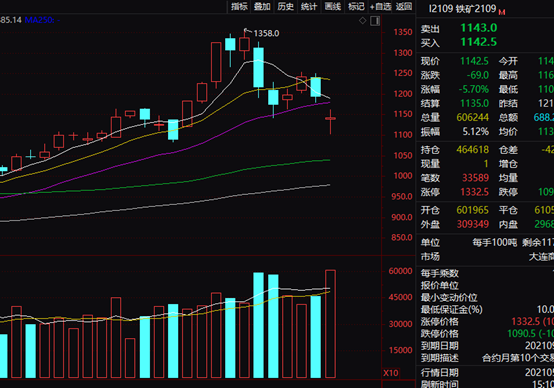Open the 指标 indicators menu
The height and width of the screenshot is (388, 554).
[x=239, y=6]
